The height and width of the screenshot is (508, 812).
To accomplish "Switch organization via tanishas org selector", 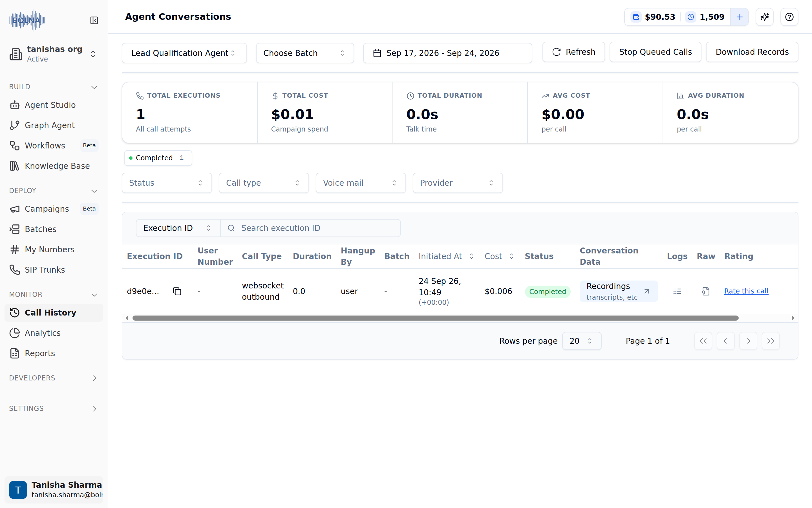I will pyautogui.click(x=54, y=54).
